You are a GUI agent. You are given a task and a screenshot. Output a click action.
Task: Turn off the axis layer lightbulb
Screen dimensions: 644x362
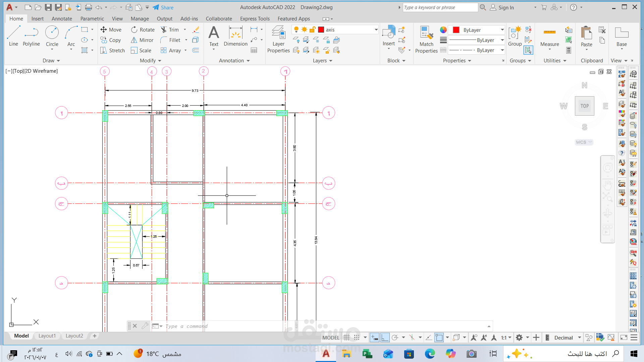(297, 29)
